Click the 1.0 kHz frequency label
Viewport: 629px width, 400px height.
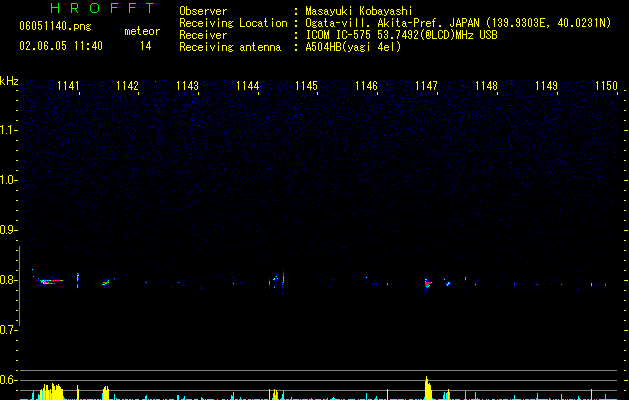[8, 180]
